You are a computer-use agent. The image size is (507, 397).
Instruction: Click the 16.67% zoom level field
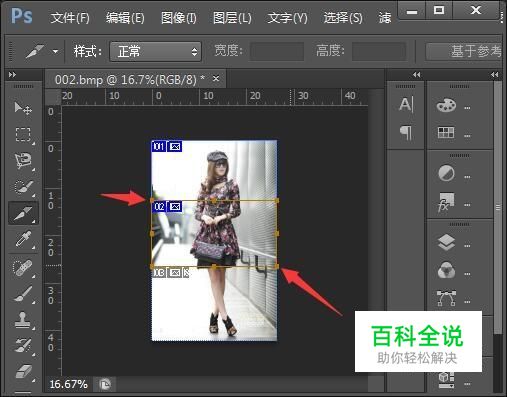point(69,384)
